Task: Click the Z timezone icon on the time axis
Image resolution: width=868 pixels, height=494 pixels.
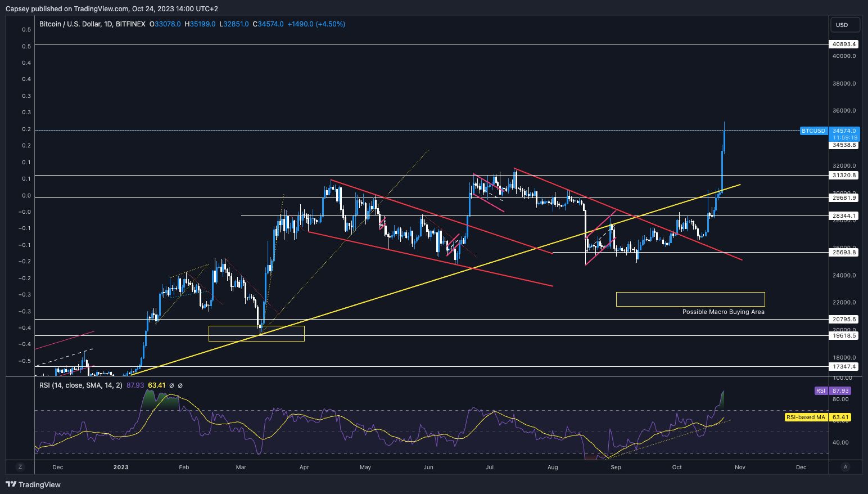Action: 20,467
